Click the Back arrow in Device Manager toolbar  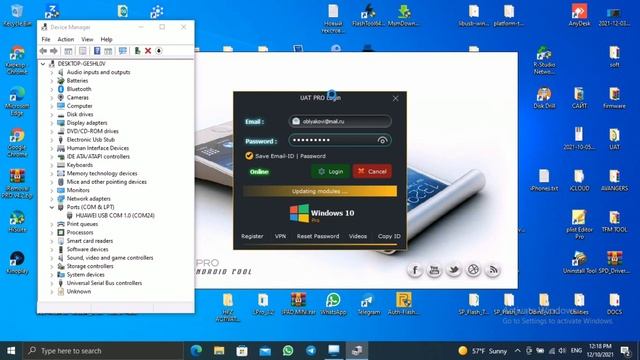point(43,51)
